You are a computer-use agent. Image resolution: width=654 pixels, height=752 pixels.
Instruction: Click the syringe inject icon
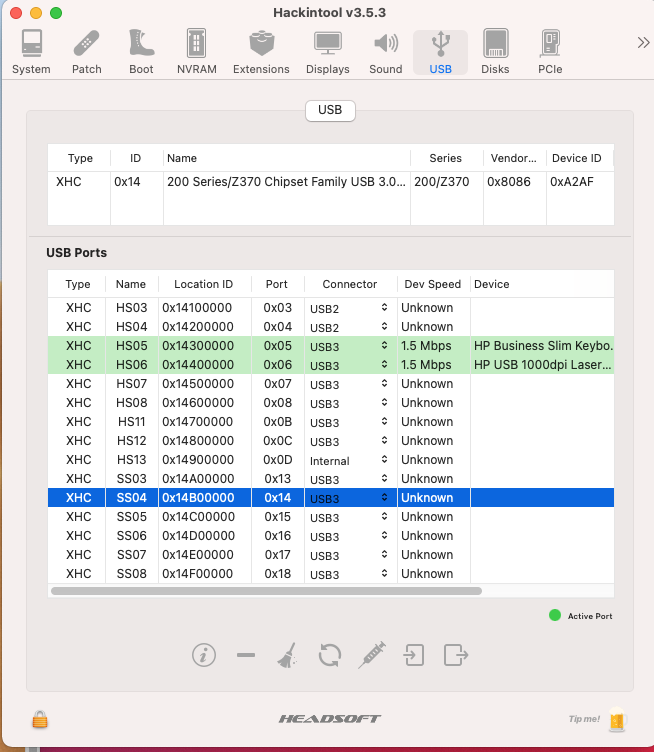372,655
